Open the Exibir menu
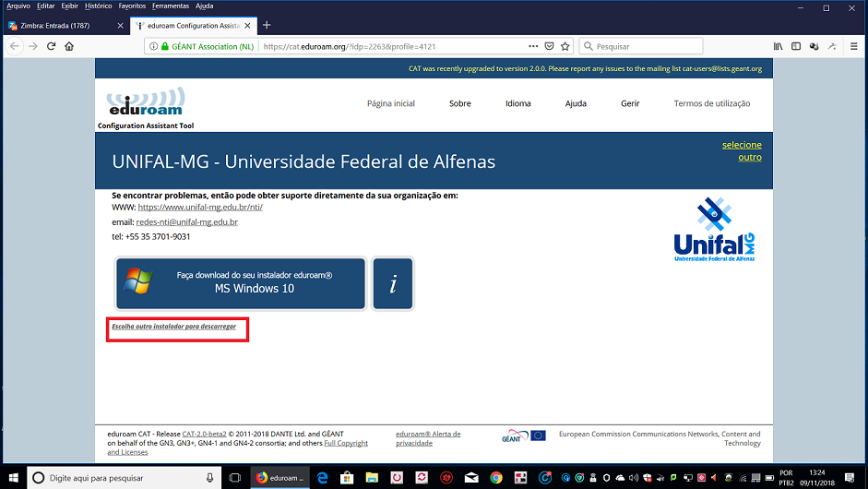The width and height of the screenshot is (868, 489). coord(69,6)
